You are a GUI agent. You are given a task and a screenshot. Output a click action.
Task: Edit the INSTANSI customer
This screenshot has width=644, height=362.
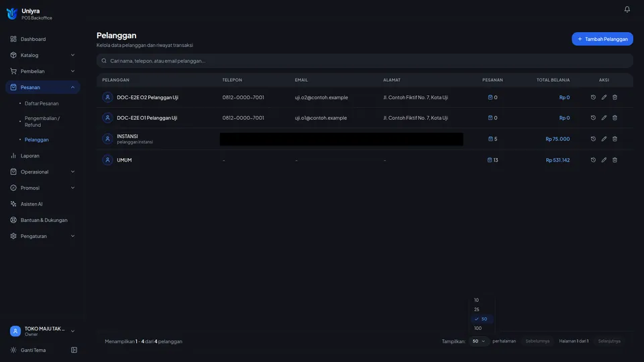click(x=604, y=139)
